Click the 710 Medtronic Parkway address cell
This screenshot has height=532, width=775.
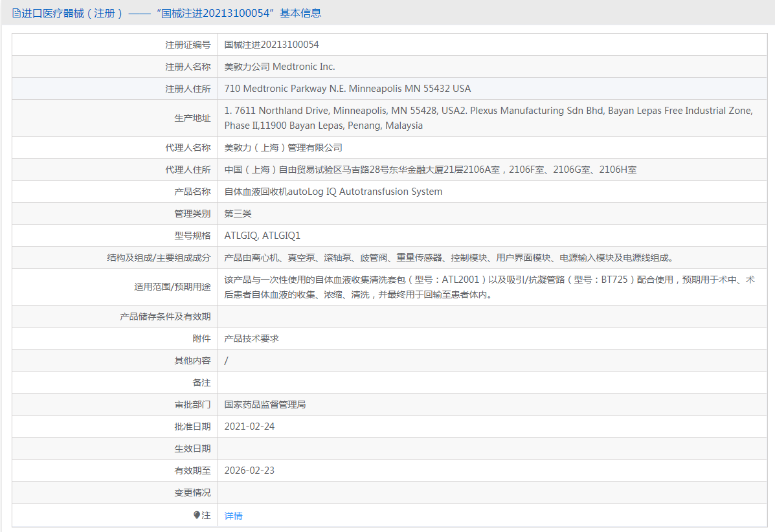click(x=347, y=89)
